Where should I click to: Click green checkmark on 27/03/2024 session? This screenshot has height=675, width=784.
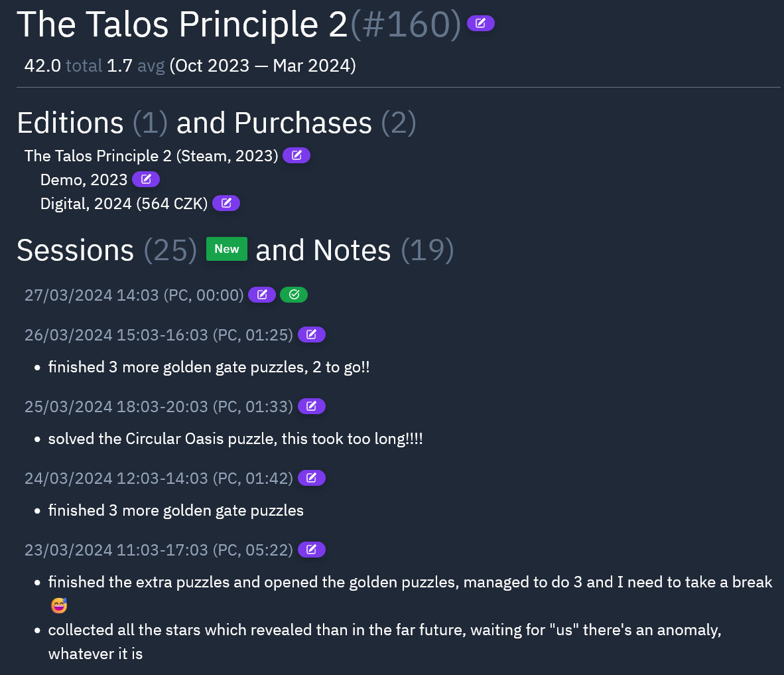(x=294, y=295)
